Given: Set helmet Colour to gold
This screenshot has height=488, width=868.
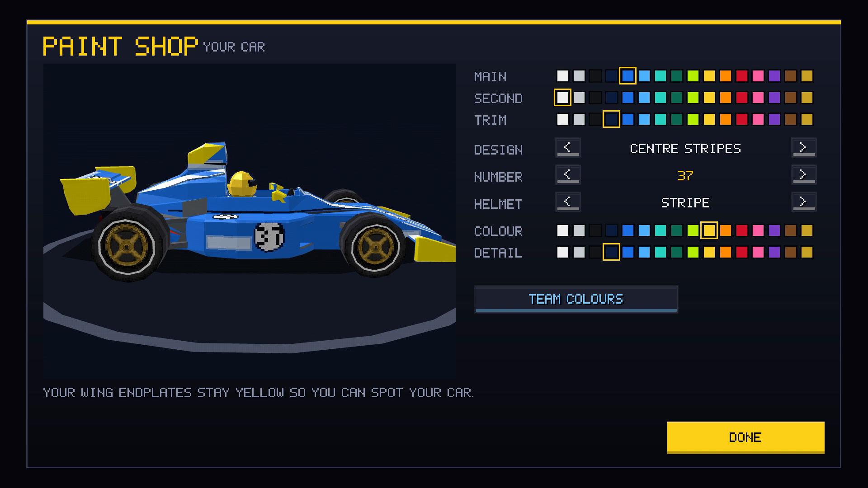Looking at the screenshot, I should click(x=807, y=230).
